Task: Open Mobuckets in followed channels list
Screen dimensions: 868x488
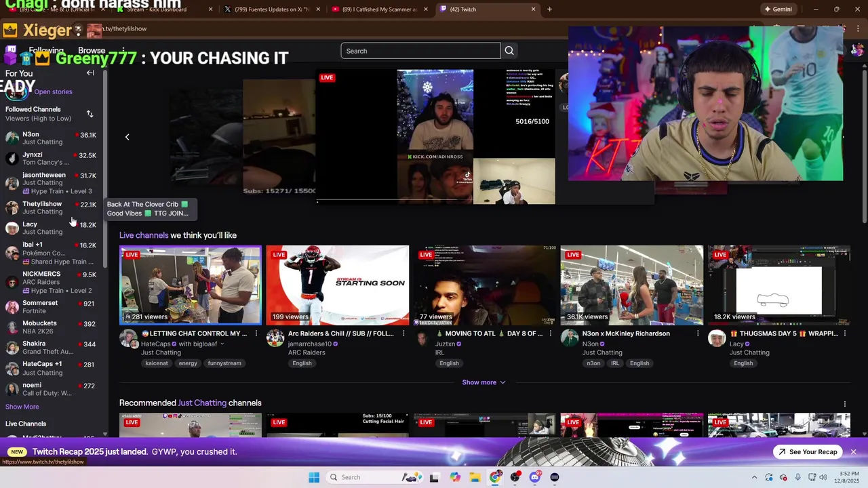Action: coord(51,327)
